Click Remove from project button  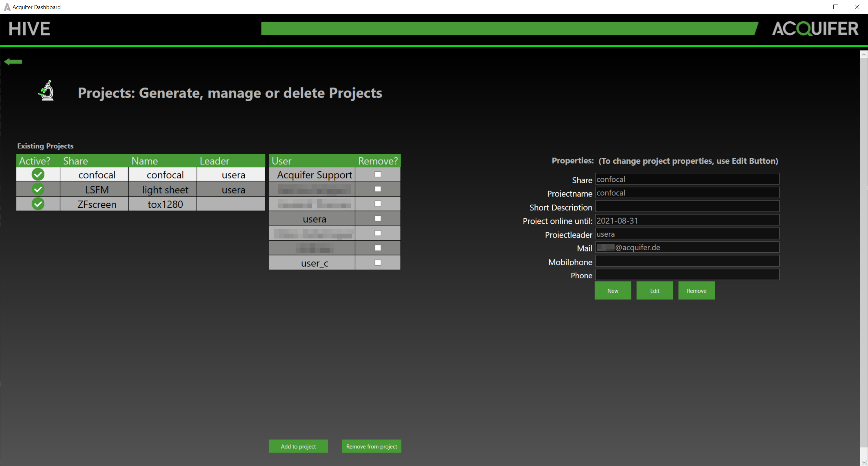pos(371,446)
